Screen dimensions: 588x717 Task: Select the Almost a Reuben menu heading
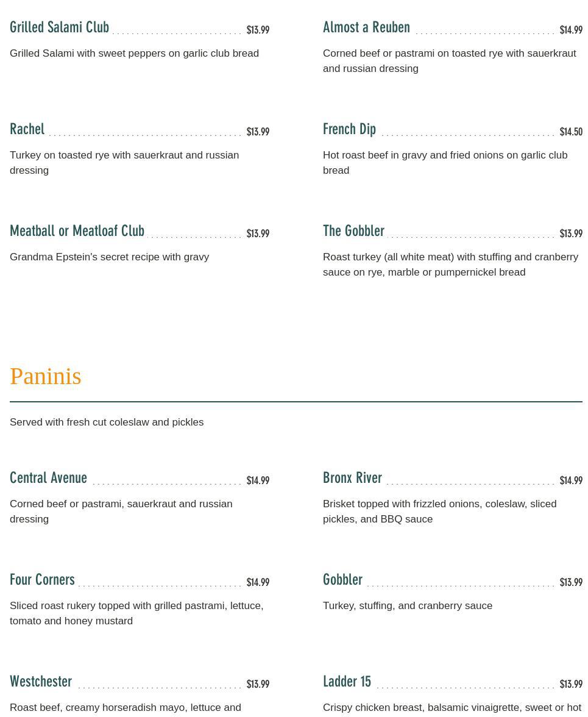click(366, 27)
